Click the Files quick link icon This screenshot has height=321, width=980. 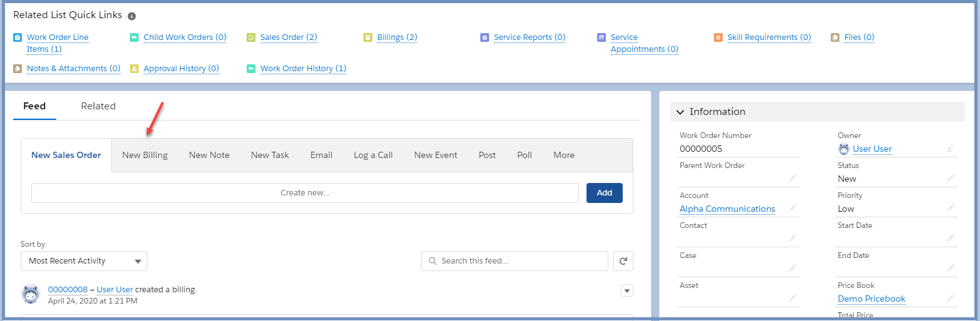(835, 37)
